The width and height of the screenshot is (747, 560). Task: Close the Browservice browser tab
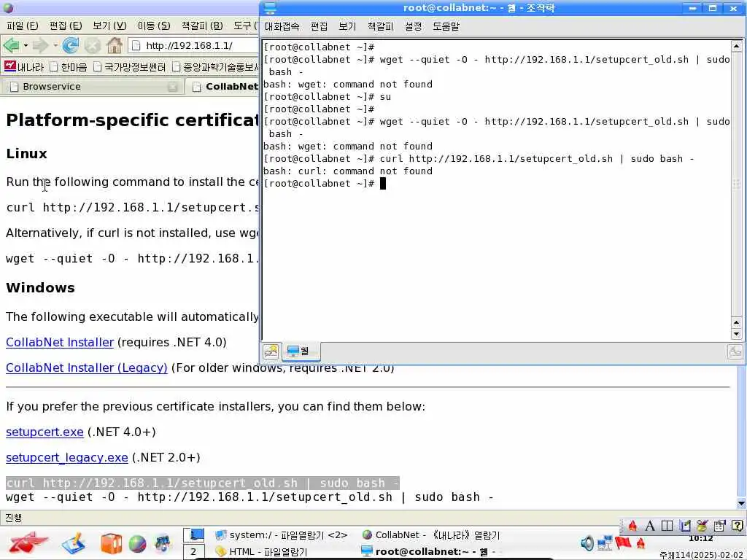pyautogui.click(x=172, y=87)
